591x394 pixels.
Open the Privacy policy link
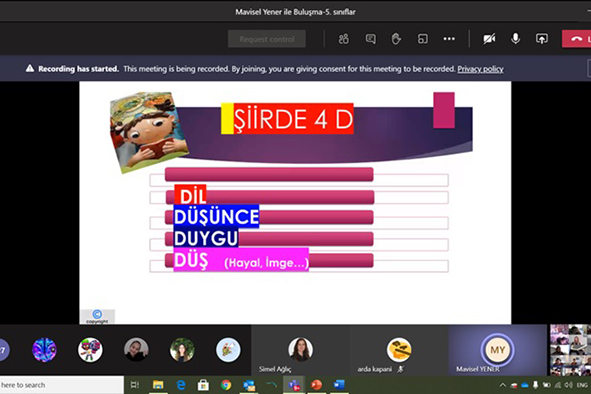pos(480,69)
